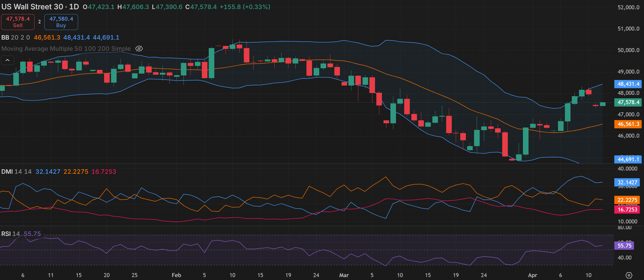Select the BB 20 2 0 indicator legend

coord(15,37)
